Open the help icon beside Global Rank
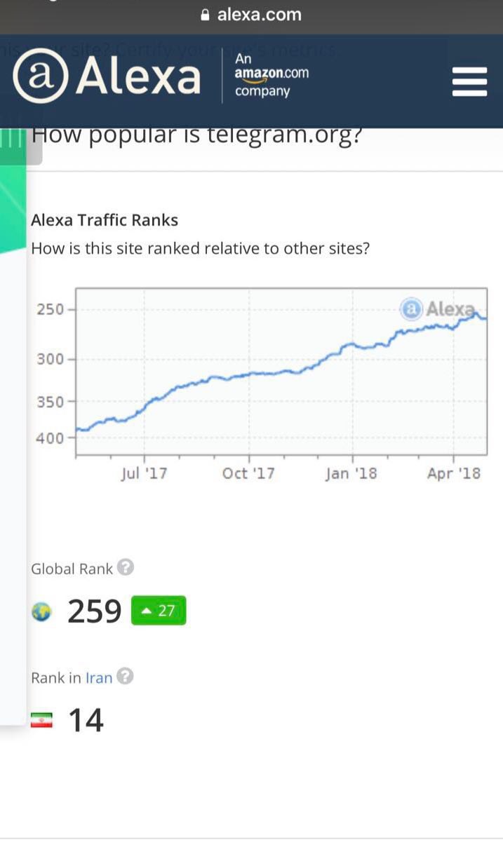 coord(125,567)
